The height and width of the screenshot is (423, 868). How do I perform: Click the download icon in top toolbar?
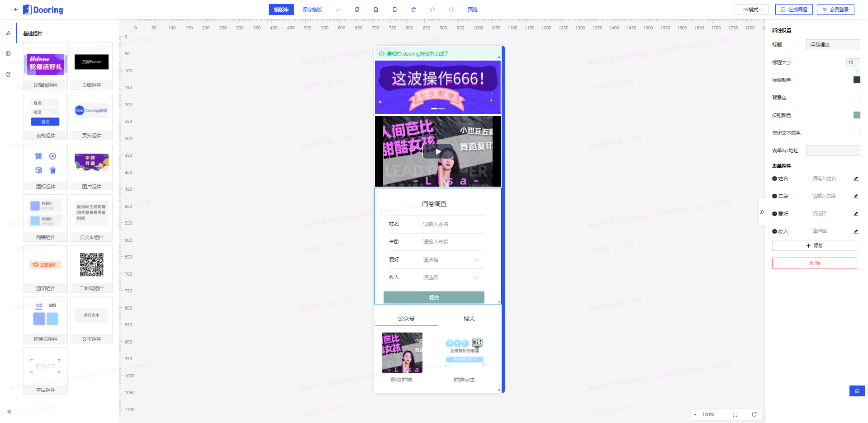click(338, 9)
